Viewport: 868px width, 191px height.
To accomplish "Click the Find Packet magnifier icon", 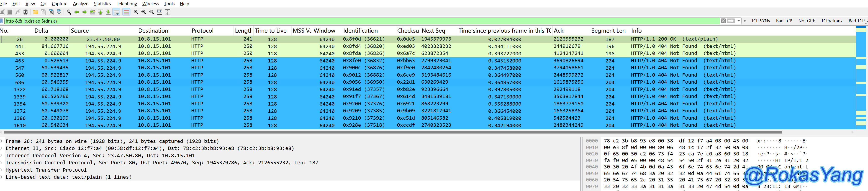I will (x=69, y=12).
